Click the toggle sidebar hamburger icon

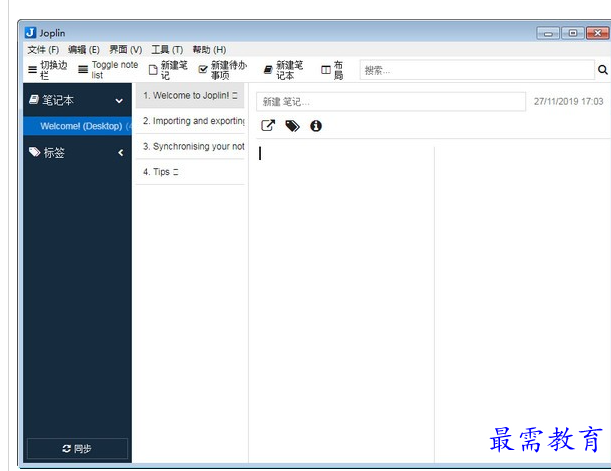pyautogui.click(x=33, y=70)
